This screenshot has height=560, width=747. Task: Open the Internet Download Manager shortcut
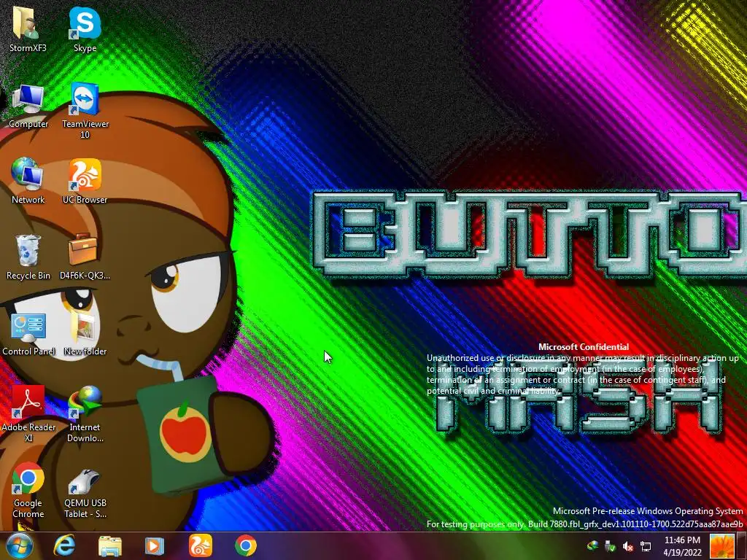coord(85,414)
